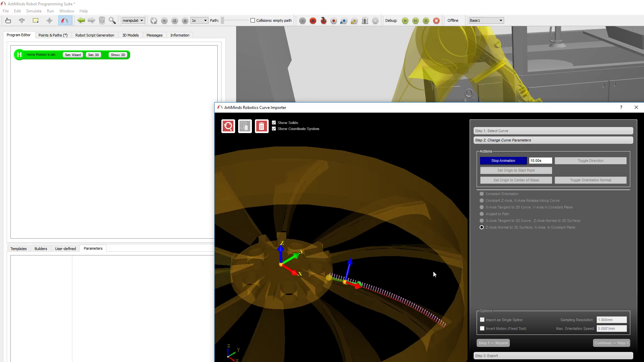This screenshot has height=362, width=644.
Task: Click the rectangle selection tool icon
Action: point(36,20)
